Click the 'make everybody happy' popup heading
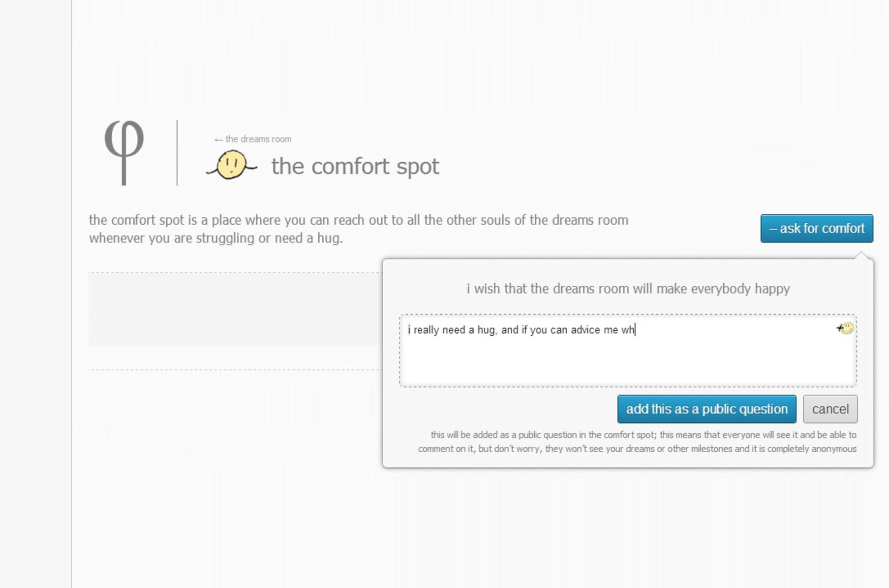 pyautogui.click(x=628, y=289)
